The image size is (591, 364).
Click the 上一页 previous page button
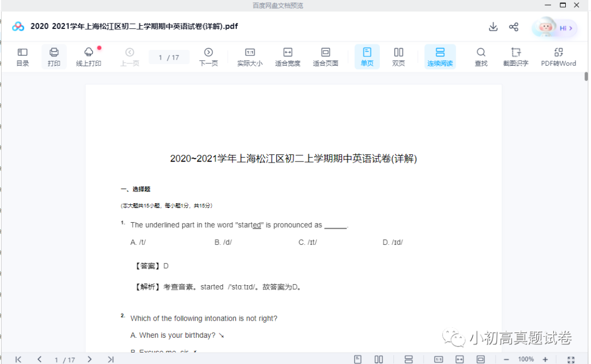tap(130, 57)
